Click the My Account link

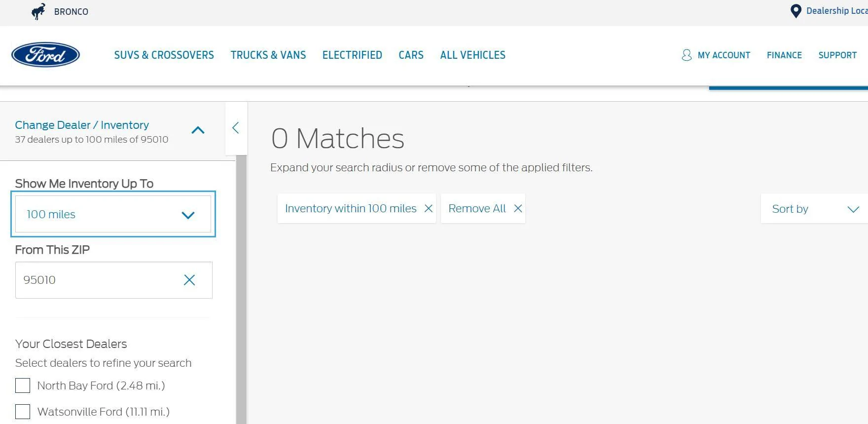723,55
